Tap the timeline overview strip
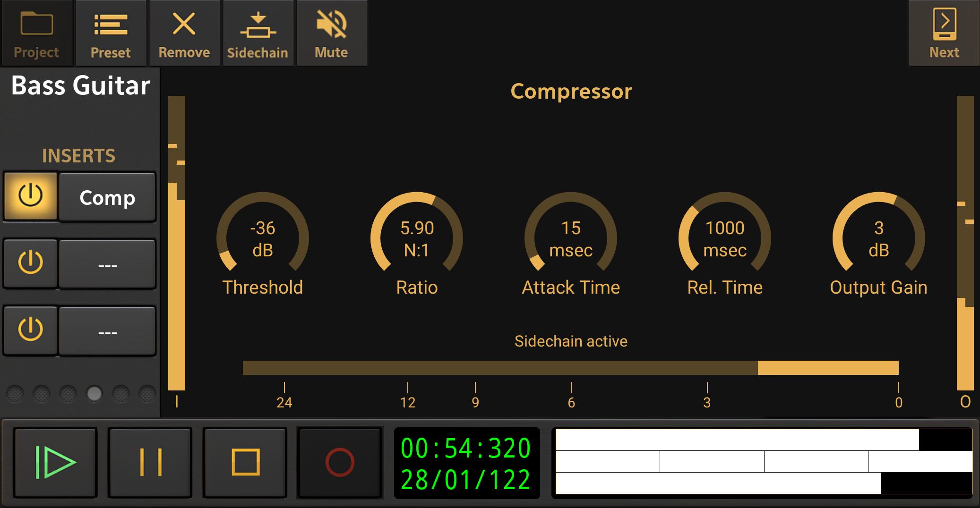Image resolution: width=980 pixels, height=508 pixels. click(764, 461)
